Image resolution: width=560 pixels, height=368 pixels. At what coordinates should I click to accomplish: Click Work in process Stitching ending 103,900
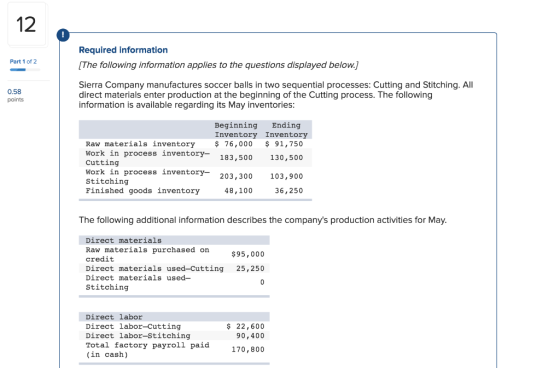coord(286,176)
